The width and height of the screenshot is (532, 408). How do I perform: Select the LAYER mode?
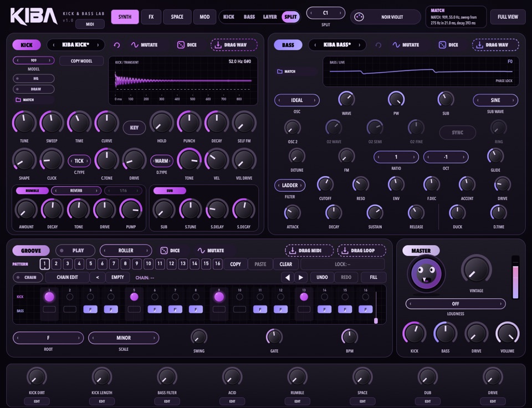point(270,17)
